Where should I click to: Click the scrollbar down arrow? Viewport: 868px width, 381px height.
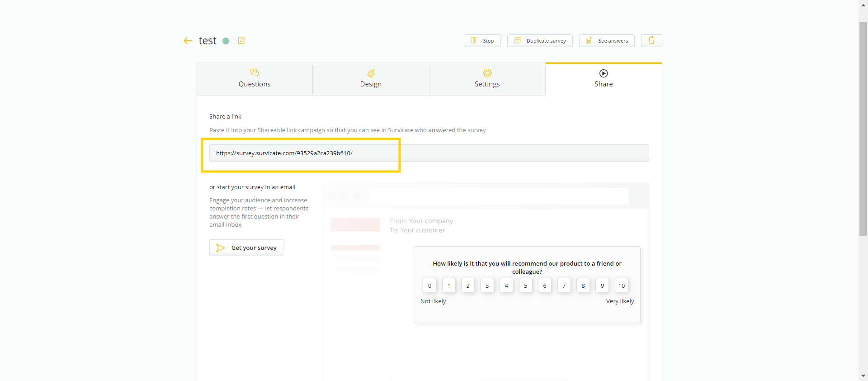[x=863, y=376]
